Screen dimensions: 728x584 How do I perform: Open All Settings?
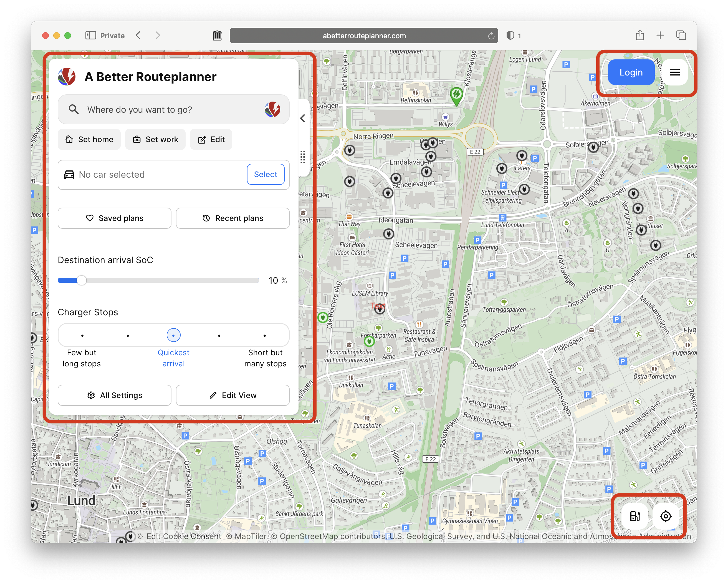click(115, 395)
